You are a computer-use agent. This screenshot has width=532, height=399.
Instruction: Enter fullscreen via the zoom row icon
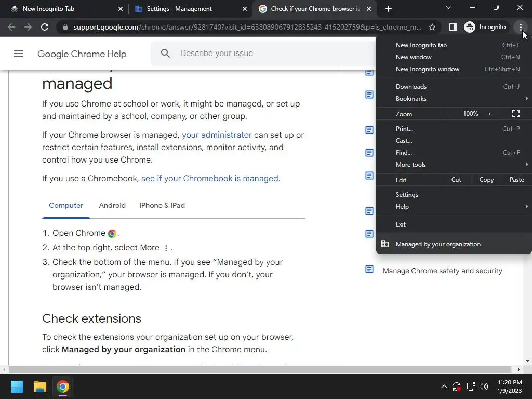click(x=516, y=114)
